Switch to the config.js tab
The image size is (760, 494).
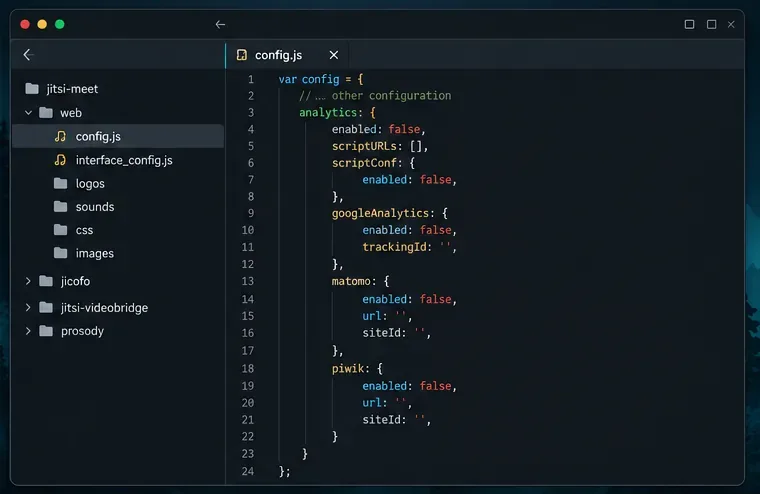click(x=287, y=55)
